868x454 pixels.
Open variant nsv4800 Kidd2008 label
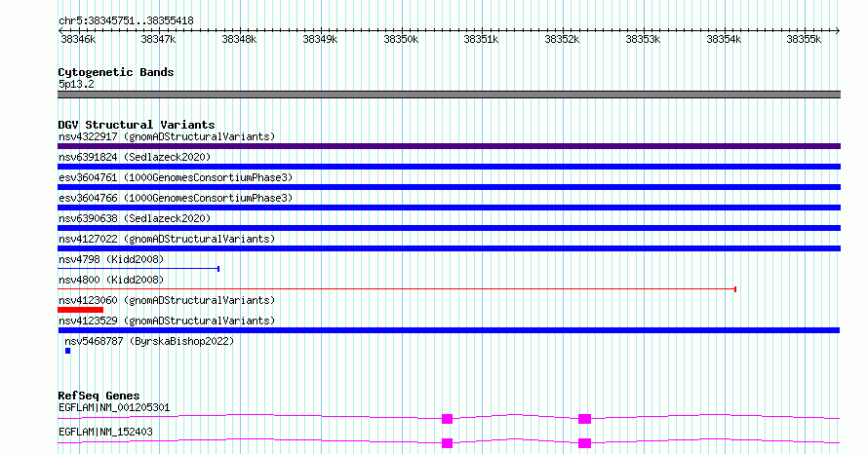[x=111, y=280]
